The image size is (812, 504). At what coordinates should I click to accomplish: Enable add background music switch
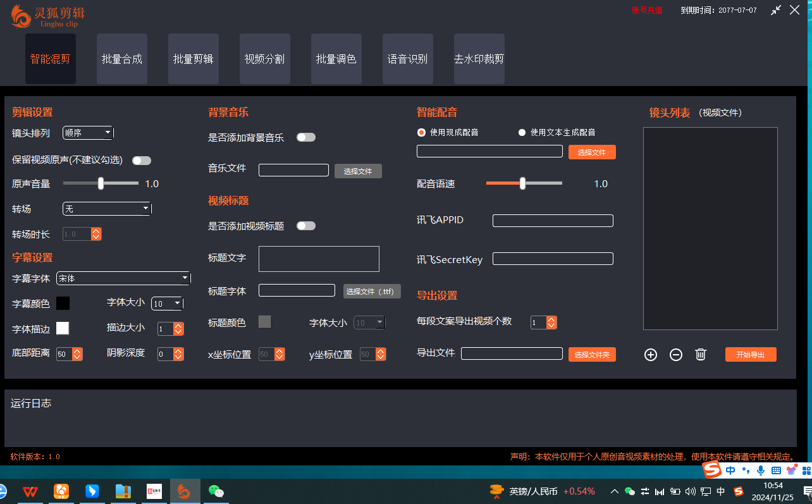click(x=306, y=137)
